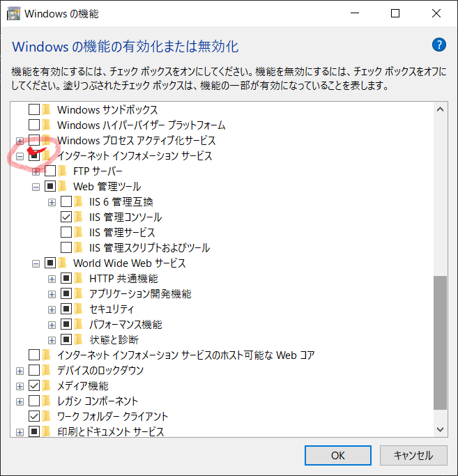458x476 pixels.
Task: Click folder icon beside FTP サーバー
Action: point(63,171)
